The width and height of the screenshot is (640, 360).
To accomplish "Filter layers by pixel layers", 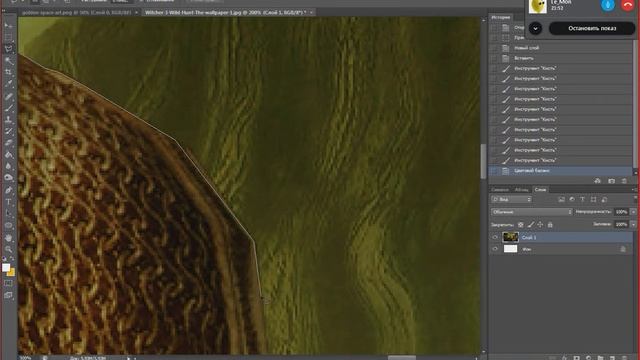I will tap(562, 199).
